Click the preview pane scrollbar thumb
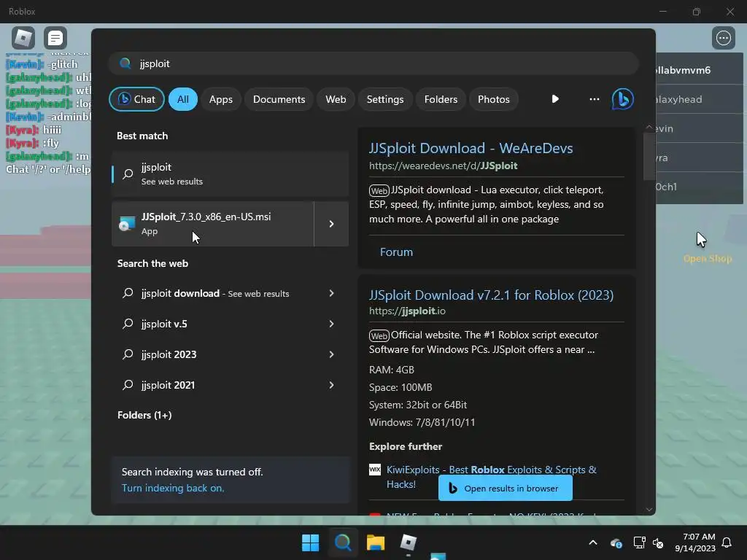Image resolution: width=747 pixels, height=560 pixels. click(649, 156)
